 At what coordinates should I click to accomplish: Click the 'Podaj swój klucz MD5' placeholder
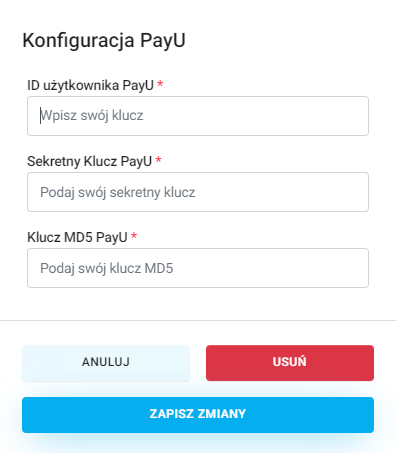[107, 268]
